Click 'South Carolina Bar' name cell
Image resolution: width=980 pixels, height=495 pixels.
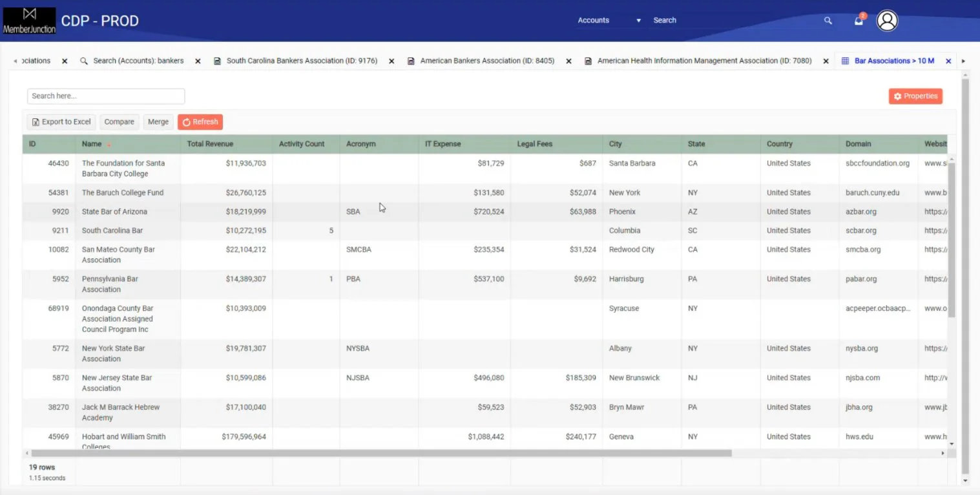[128, 231]
